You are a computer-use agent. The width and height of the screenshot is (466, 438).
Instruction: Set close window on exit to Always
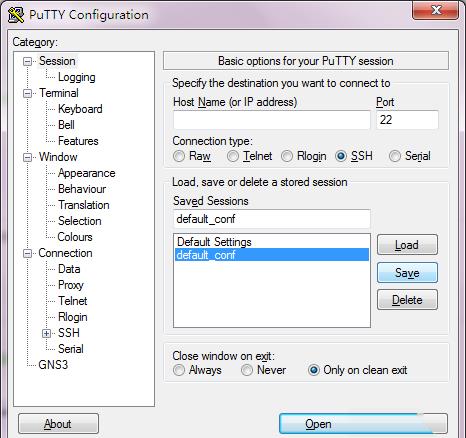tap(179, 370)
